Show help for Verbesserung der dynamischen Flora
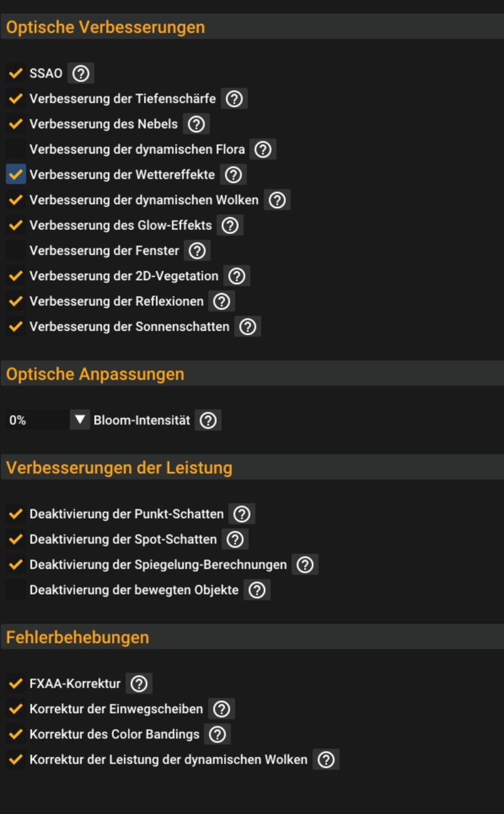 (x=263, y=149)
